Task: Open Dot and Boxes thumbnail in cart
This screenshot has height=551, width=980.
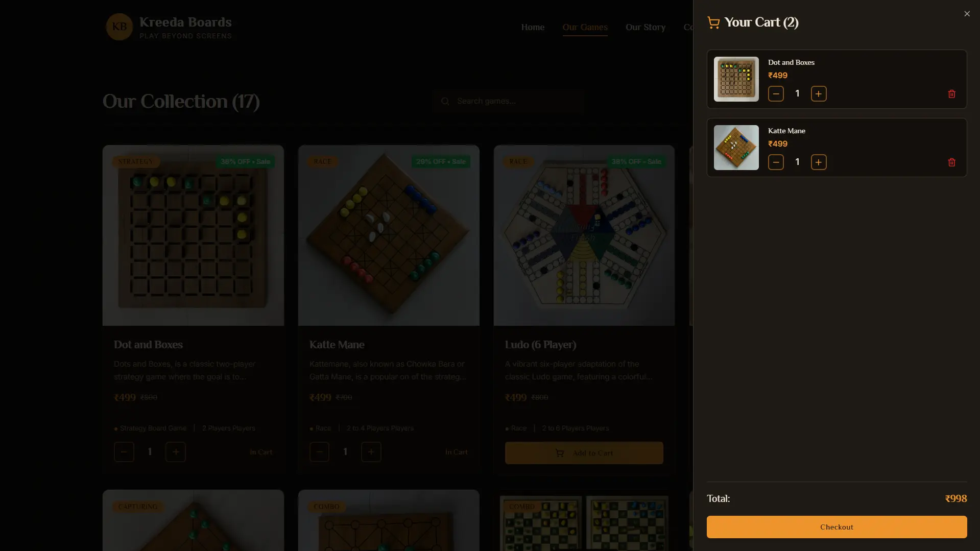Action: coord(736,79)
